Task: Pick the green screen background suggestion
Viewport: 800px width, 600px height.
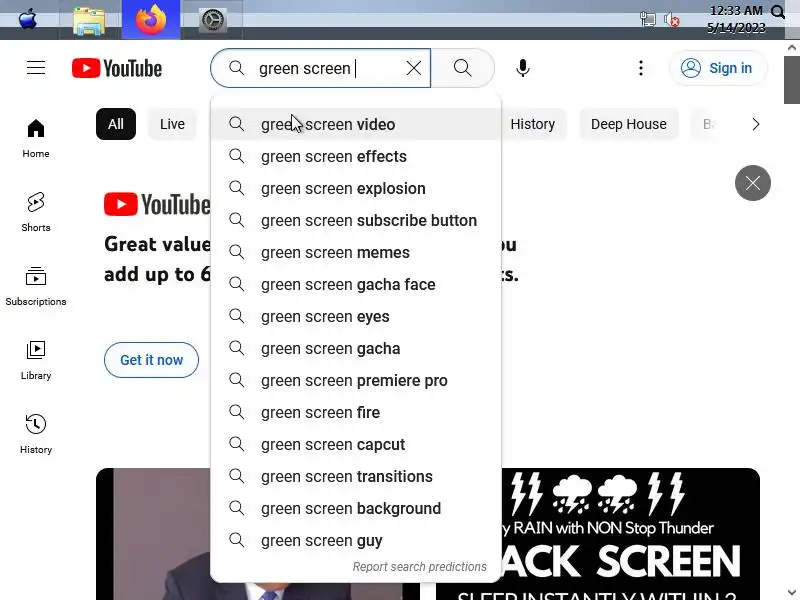Action: coord(356,509)
